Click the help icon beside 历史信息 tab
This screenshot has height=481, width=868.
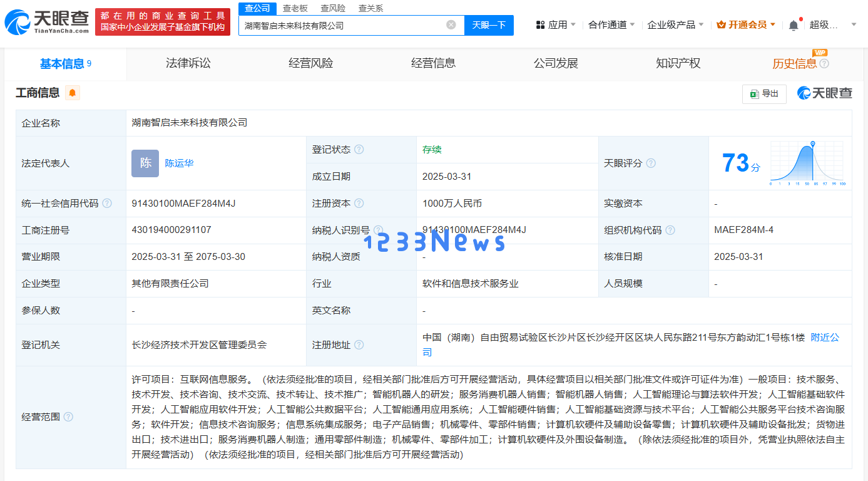pyautogui.click(x=824, y=63)
